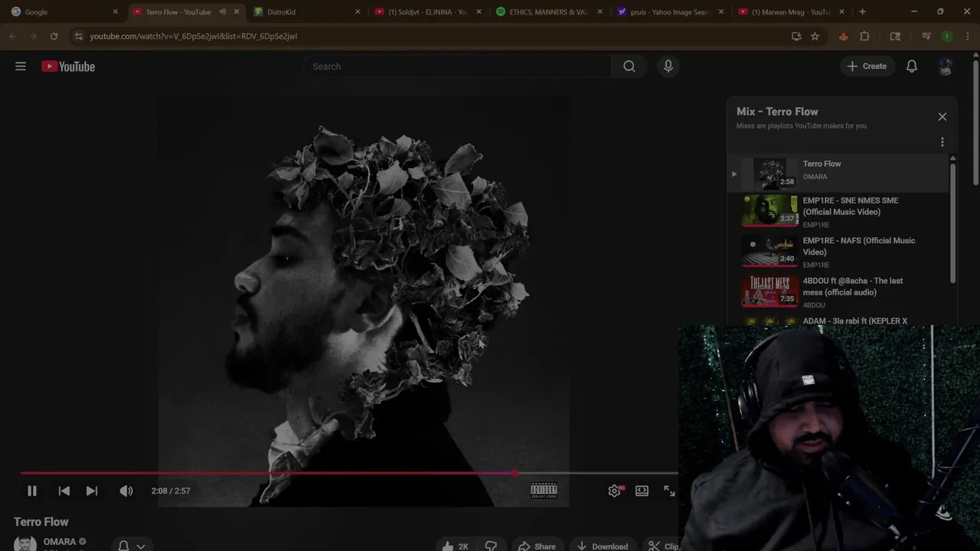Open media controls in browser toolbar
Screen dimensions: 980x551
926,36
